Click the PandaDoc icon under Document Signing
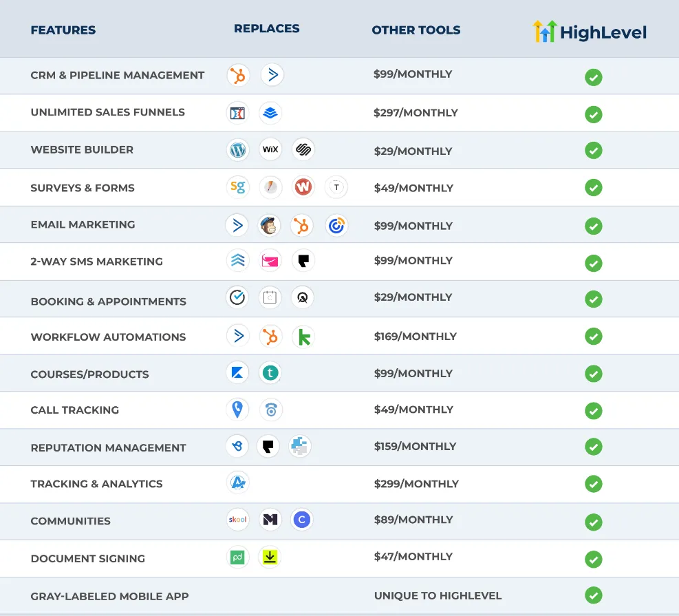Viewport: 679px width, 616px height. [x=237, y=556]
